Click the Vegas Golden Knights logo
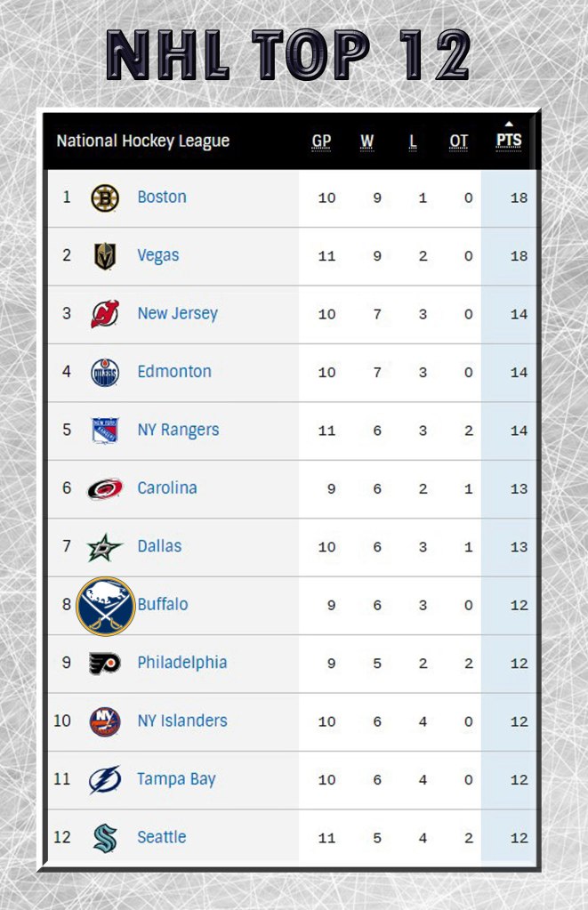 (x=105, y=256)
